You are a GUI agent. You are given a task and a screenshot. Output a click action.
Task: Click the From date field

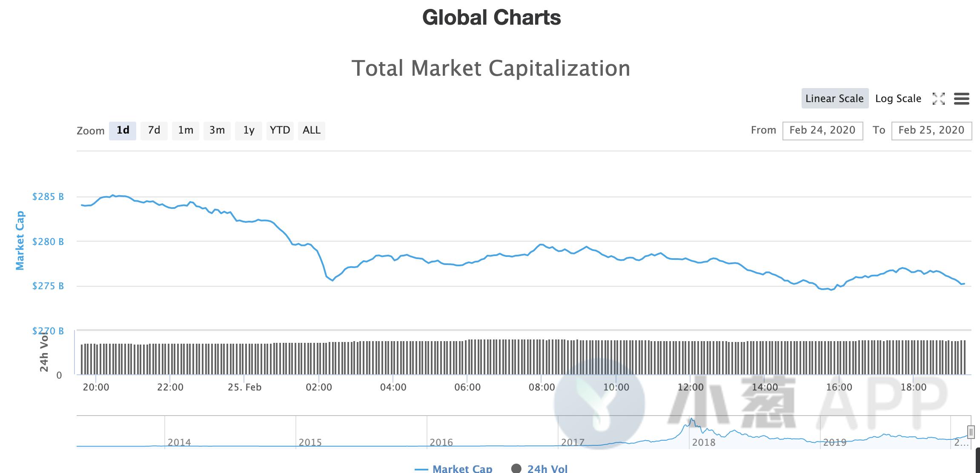pos(822,130)
